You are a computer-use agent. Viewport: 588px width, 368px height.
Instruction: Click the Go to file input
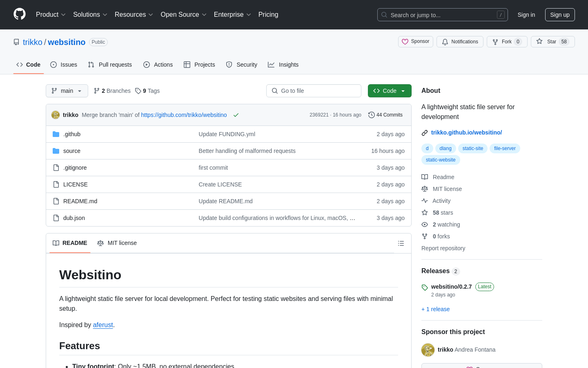tap(314, 91)
